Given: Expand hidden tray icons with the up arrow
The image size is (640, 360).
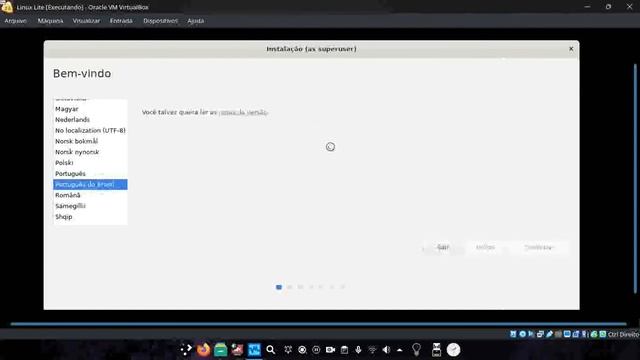Looking at the screenshot, I should [x=400, y=350].
